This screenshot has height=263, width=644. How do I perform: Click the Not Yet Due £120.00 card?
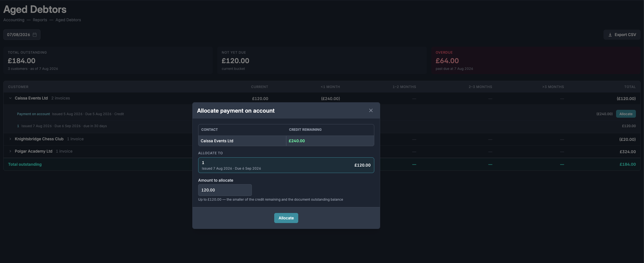tap(322, 60)
